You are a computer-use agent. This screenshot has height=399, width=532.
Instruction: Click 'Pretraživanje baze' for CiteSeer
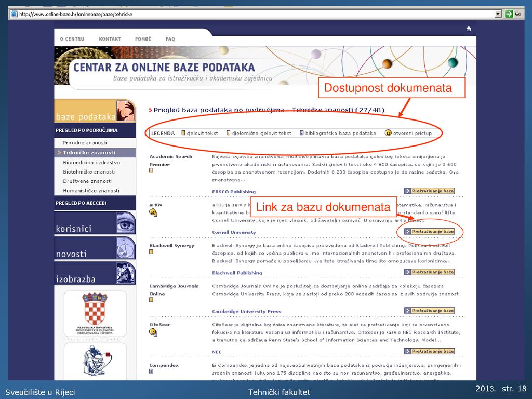click(x=430, y=352)
